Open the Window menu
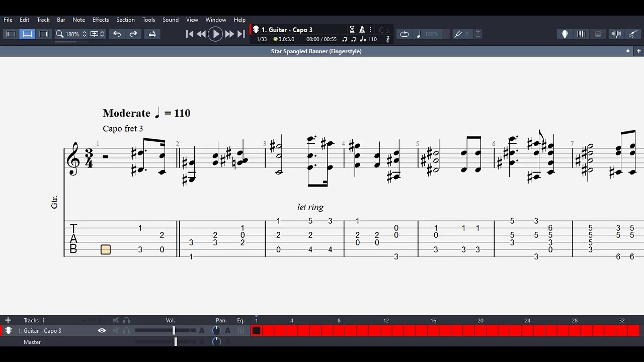The width and height of the screenshot is (644, 362). click(x=215, y=20)
